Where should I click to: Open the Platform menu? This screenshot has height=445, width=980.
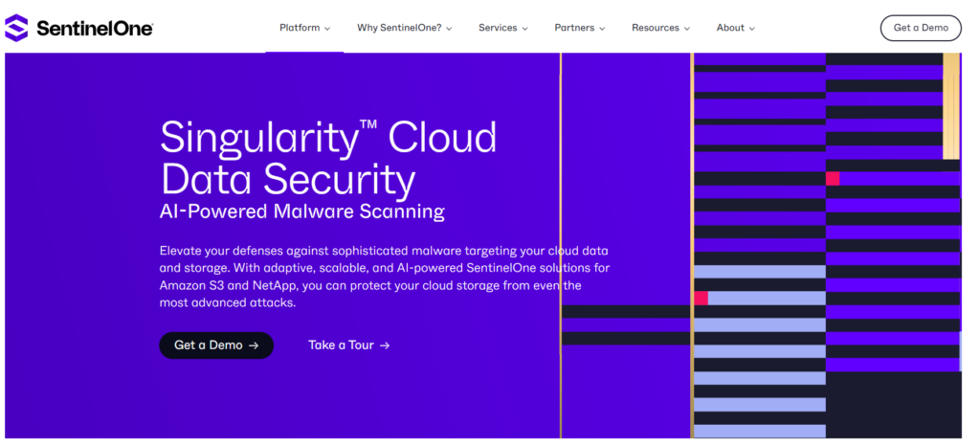300,28
